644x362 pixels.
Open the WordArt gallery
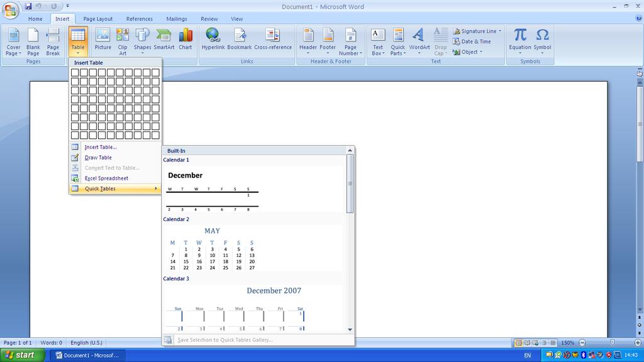[419, 42]
